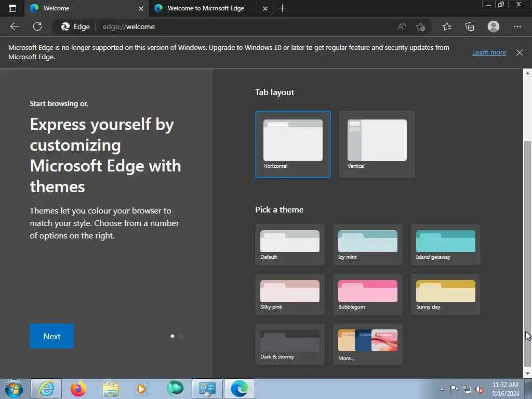Click the muted volume tray icon
Image resolution: width=532 pixels, height=399 pixels.
(480, 390)
